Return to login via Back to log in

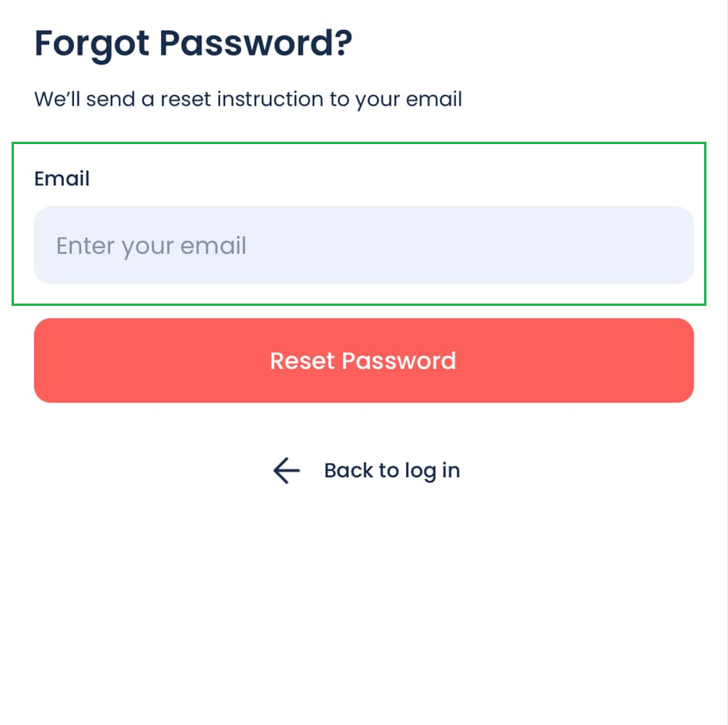click(391, 470)
